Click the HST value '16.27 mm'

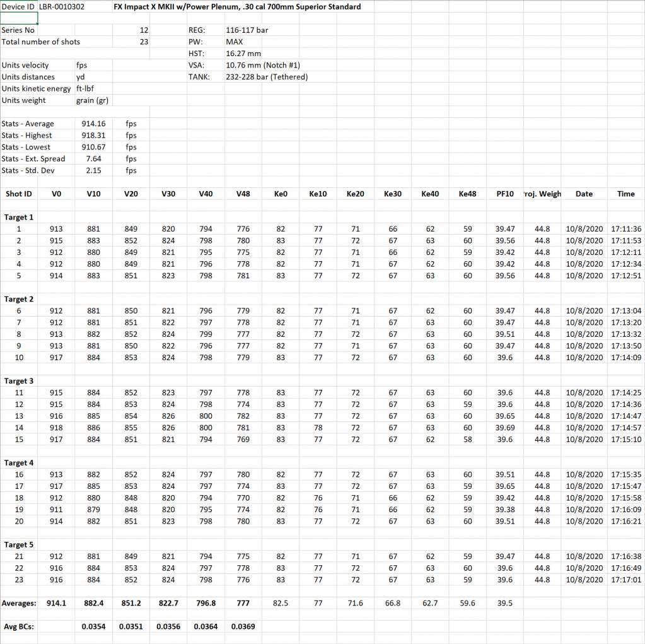pyautogui.click(x=243, y=54)
